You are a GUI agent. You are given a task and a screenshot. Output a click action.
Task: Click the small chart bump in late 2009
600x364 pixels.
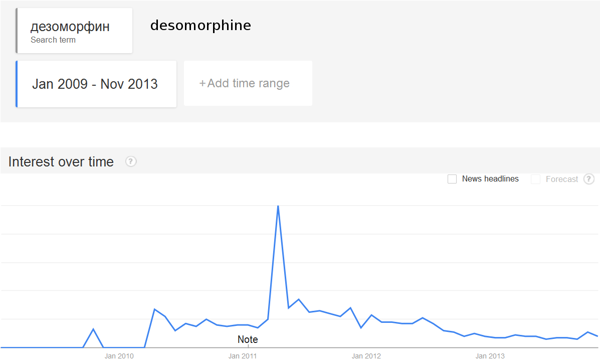[93, 329]
